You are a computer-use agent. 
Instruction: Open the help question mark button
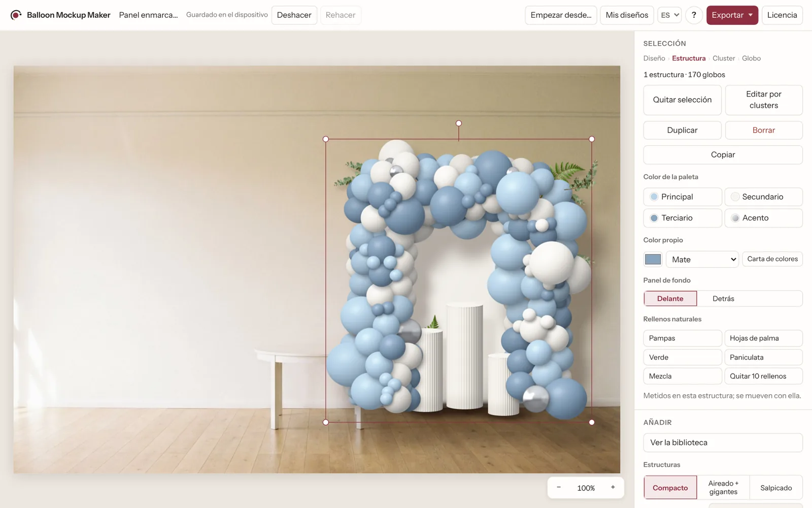click(694, 15)
